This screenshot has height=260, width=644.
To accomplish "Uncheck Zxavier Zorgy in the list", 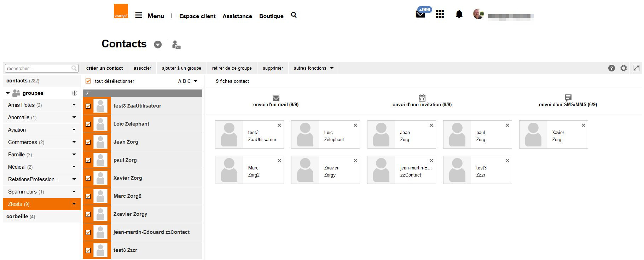I will click(88, 214).
